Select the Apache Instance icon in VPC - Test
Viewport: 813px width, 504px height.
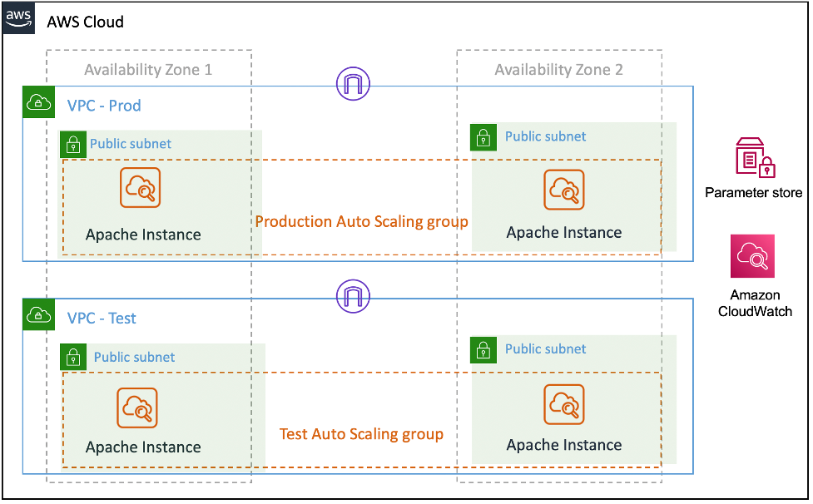coord(138,408)
